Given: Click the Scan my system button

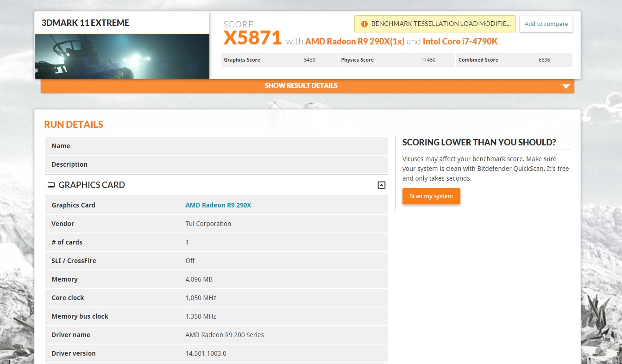Looking at the screenshot, I should pos(431,196).
